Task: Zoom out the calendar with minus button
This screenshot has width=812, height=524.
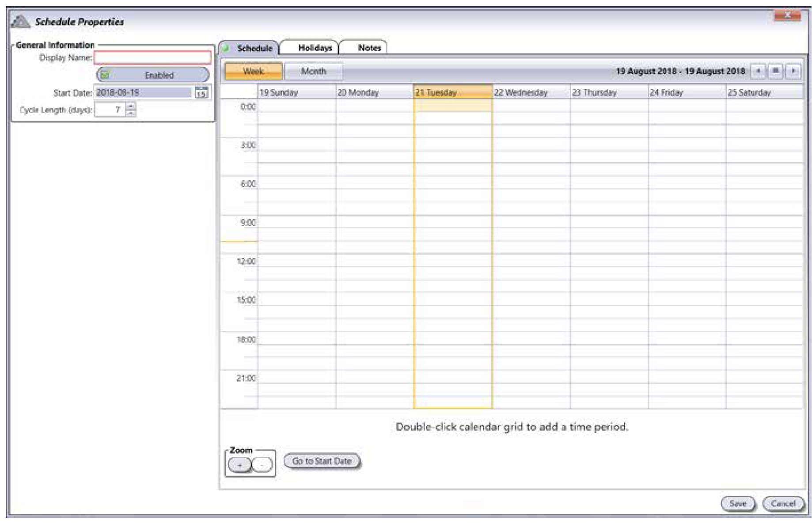Action: [262, 465]
